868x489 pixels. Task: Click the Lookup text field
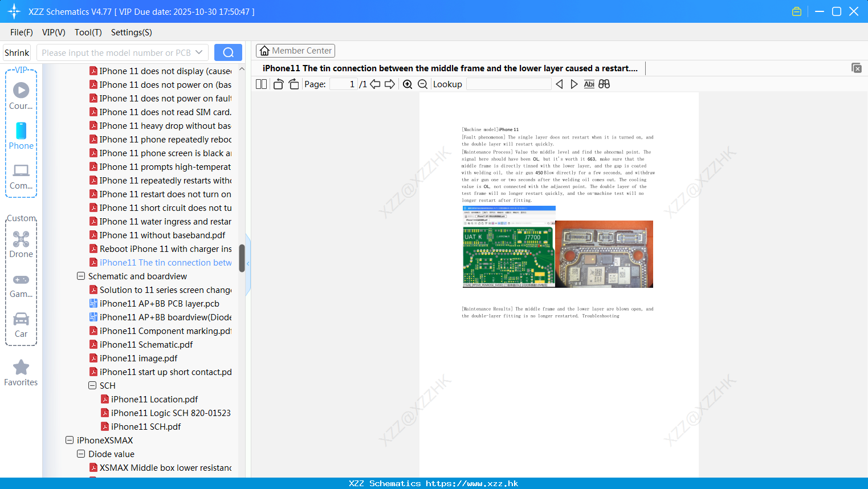pos(509,84)
